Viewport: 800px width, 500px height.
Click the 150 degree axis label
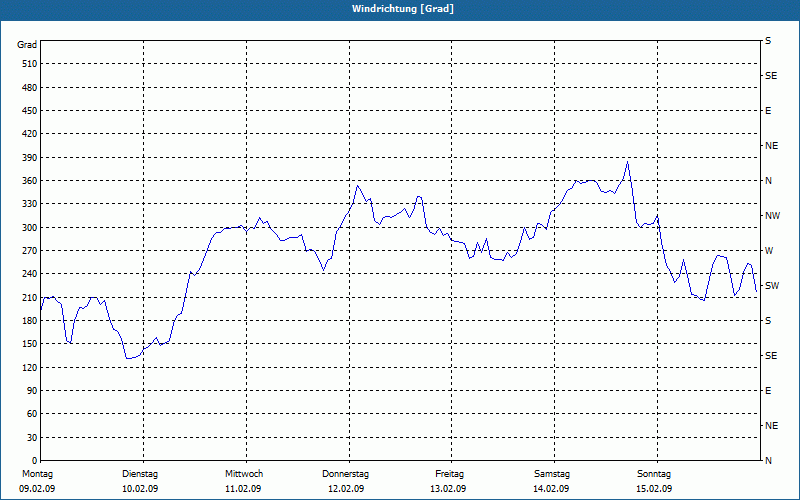click(x=30, y=343)
